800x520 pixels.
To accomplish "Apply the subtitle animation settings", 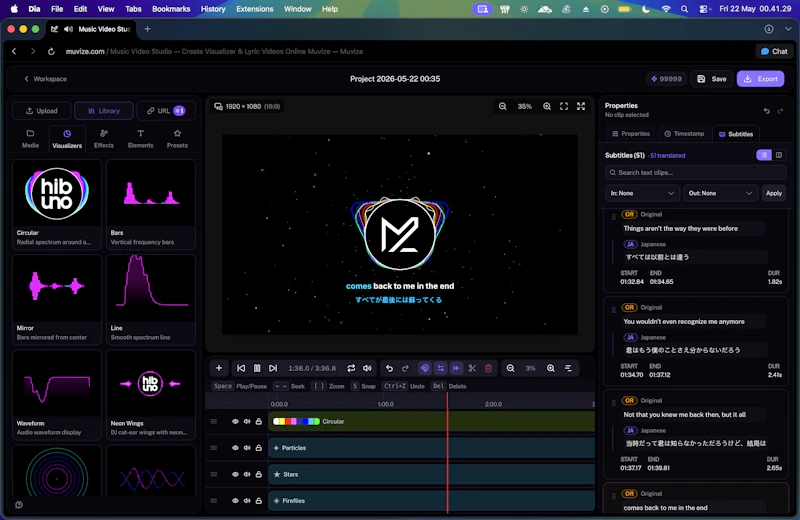I will (773, 193).
